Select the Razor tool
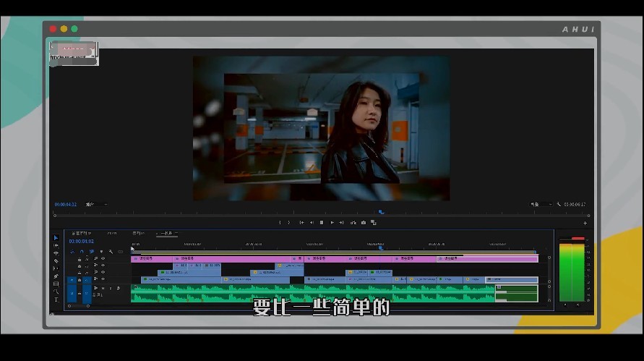 [x=56, y=260]
